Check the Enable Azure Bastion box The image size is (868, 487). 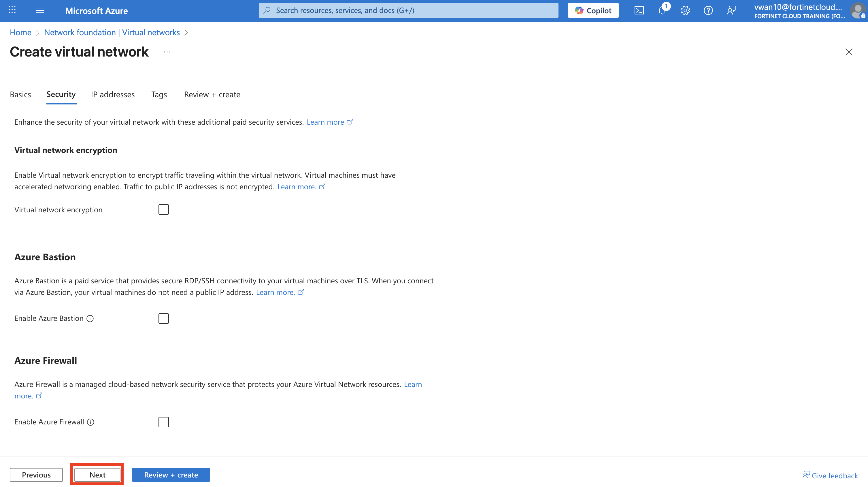[x=163, y=319]
